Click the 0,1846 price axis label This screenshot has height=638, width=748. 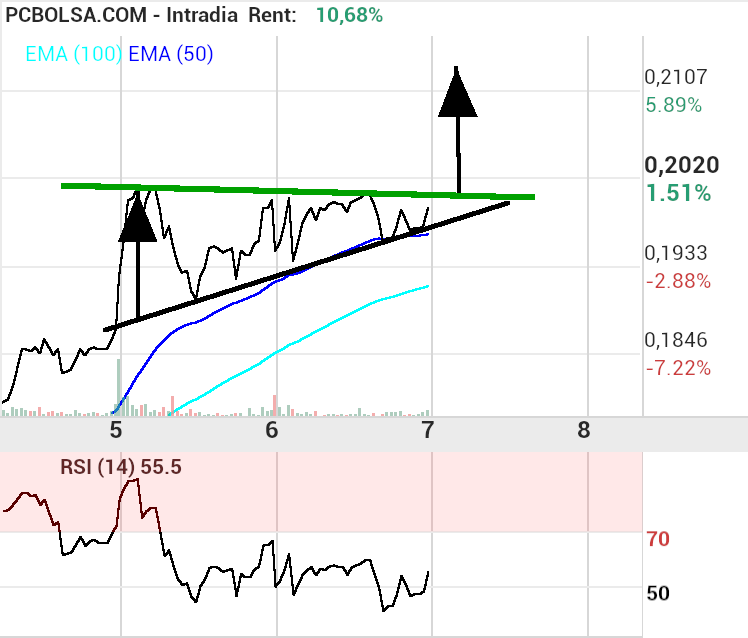[676, 341]
